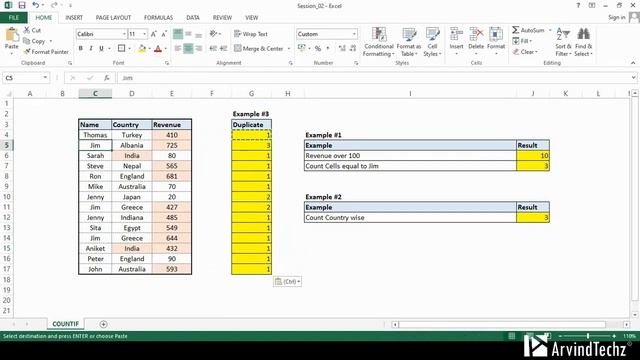Toggle middle vertical alignment
This screenshot has height=360, width=640.
tap(188, 34)
